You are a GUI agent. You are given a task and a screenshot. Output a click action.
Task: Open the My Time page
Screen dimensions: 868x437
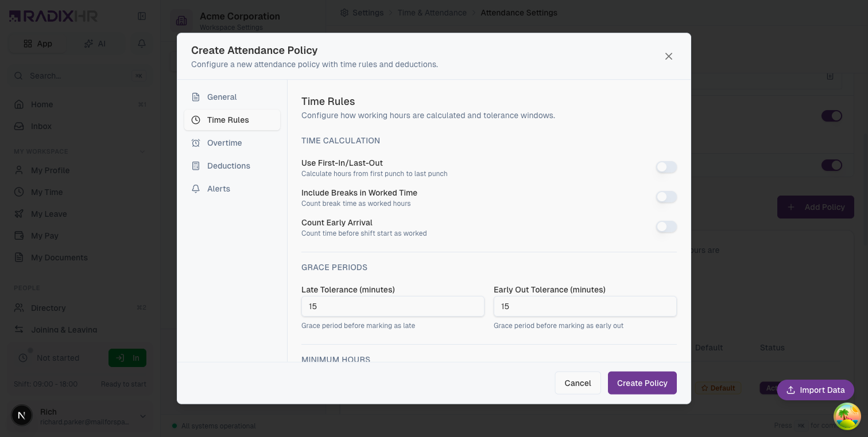coord(80,192)
